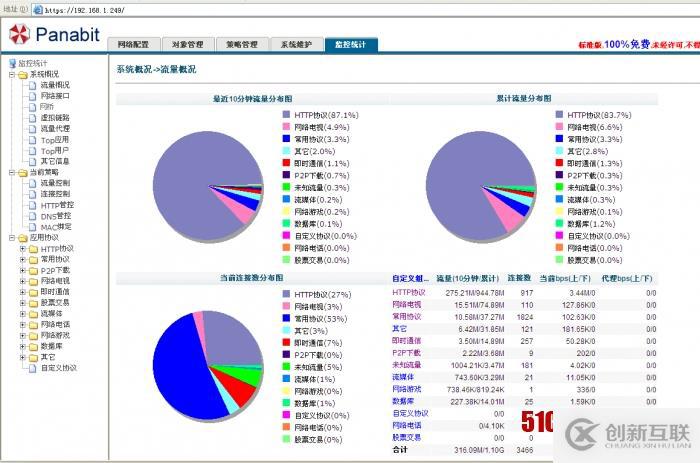Collapse the 系统概况 tree node
Image resolution: width=700 pixels, height=463 pixels.
(12, 75)
